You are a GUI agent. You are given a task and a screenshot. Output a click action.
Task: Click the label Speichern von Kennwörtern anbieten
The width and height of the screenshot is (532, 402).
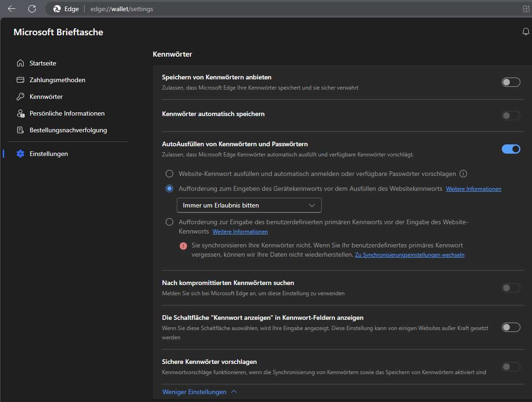(216, 77)
